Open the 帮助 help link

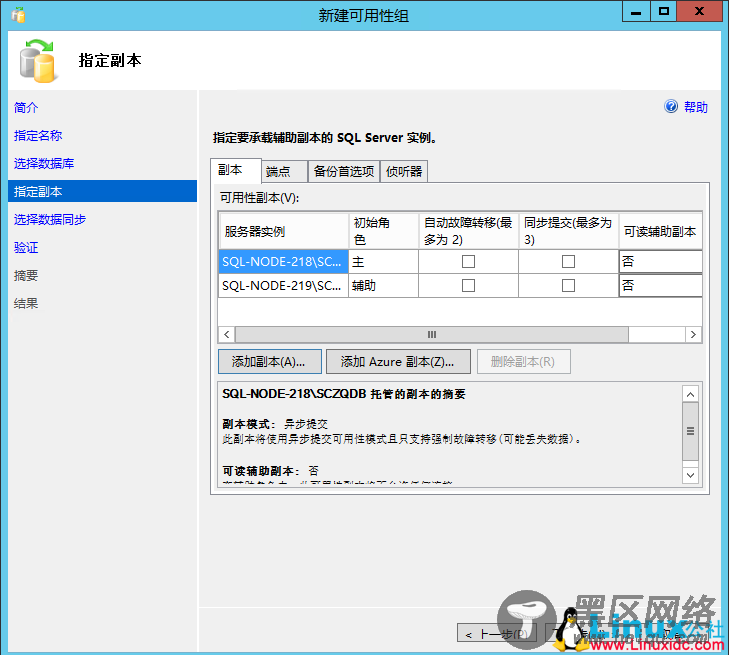(x=696, y=107)
